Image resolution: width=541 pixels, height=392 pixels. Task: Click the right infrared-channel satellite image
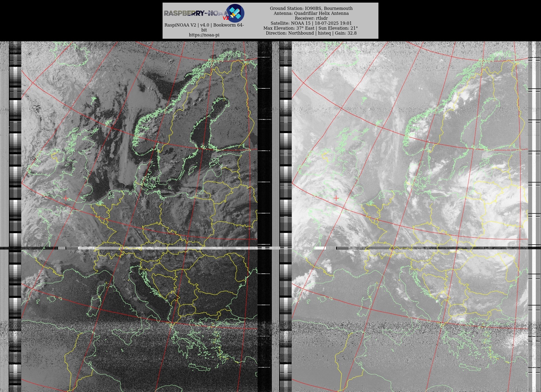410,217
